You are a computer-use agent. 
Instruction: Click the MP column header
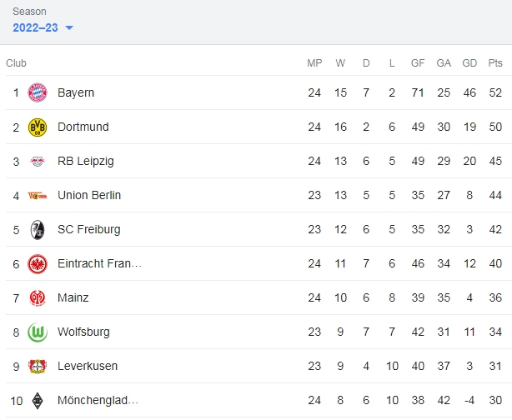(314, 63)
